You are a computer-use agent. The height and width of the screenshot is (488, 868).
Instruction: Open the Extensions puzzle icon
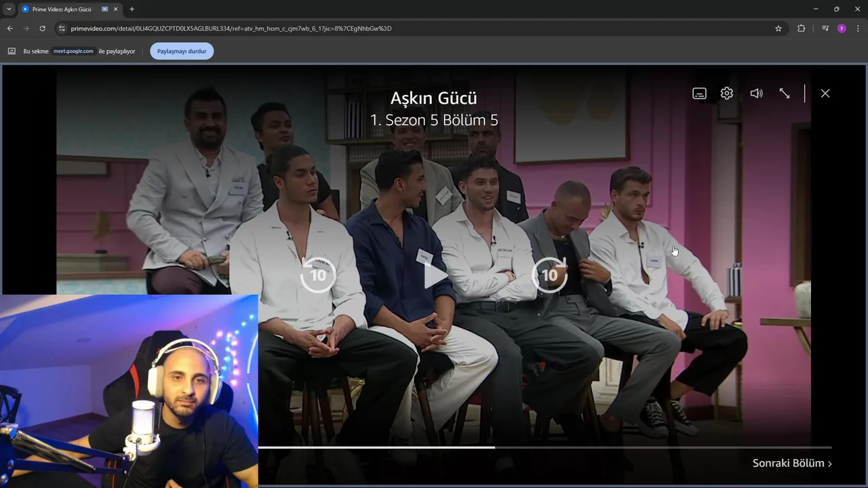pyautogui.click(x=801, y=28)
